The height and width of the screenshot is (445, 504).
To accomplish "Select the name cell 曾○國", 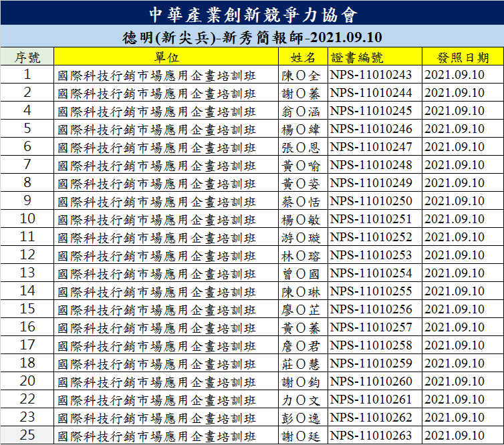I will pyautogui.click(x=301, y=273).
